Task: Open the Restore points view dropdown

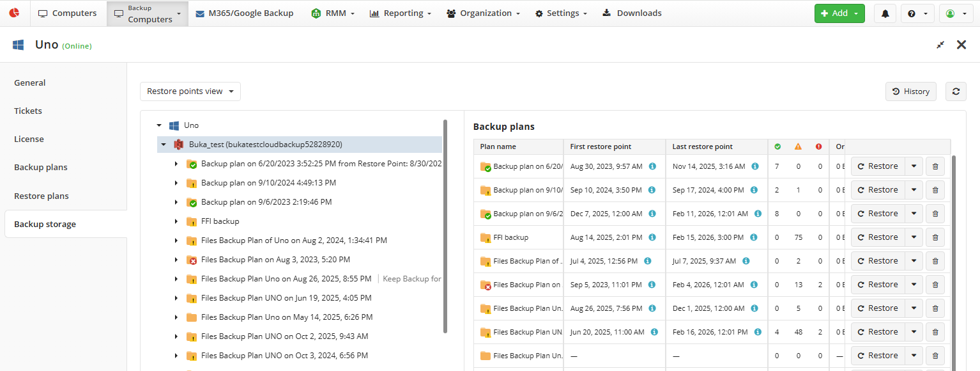Action: tap(190, 91)
